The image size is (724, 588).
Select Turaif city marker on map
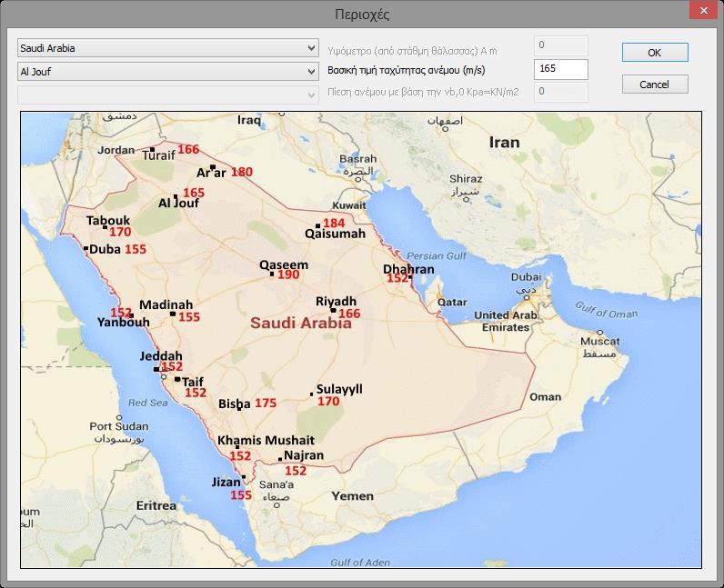pyautogui.click(x=152, y=150)
